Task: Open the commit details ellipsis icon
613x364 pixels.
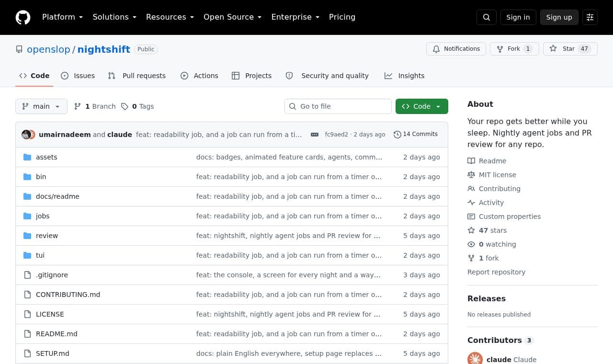Action: tap(315, 135)
